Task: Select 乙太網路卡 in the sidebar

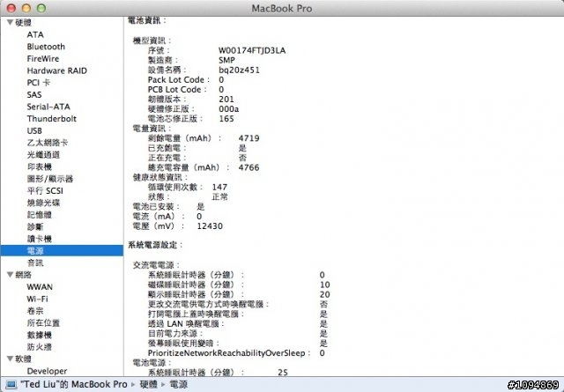Action: (48, 143)
